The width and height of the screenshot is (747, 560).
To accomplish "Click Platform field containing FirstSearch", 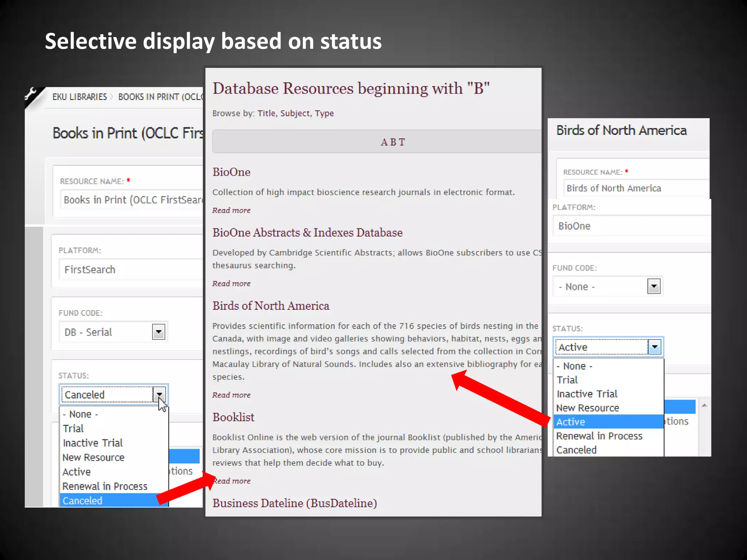I will [x=131, y=269].
